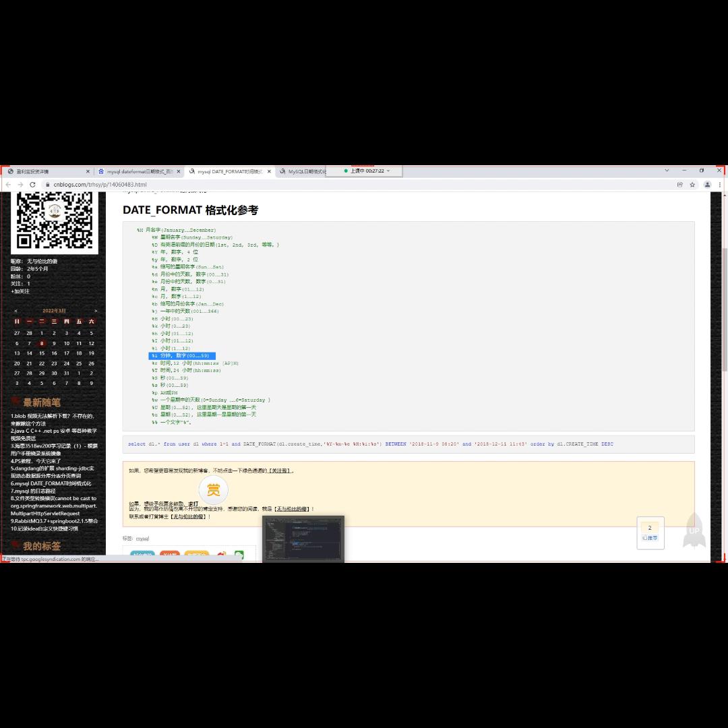Click the %M 月名字 line in code block
Screen dimensions: 728x728
[x=177, y=230]
